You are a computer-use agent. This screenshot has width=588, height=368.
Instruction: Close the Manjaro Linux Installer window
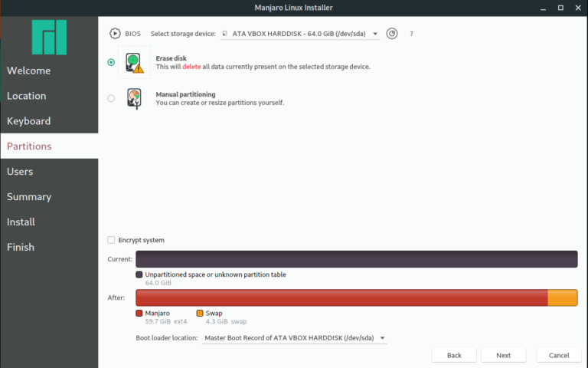[578, 8]
